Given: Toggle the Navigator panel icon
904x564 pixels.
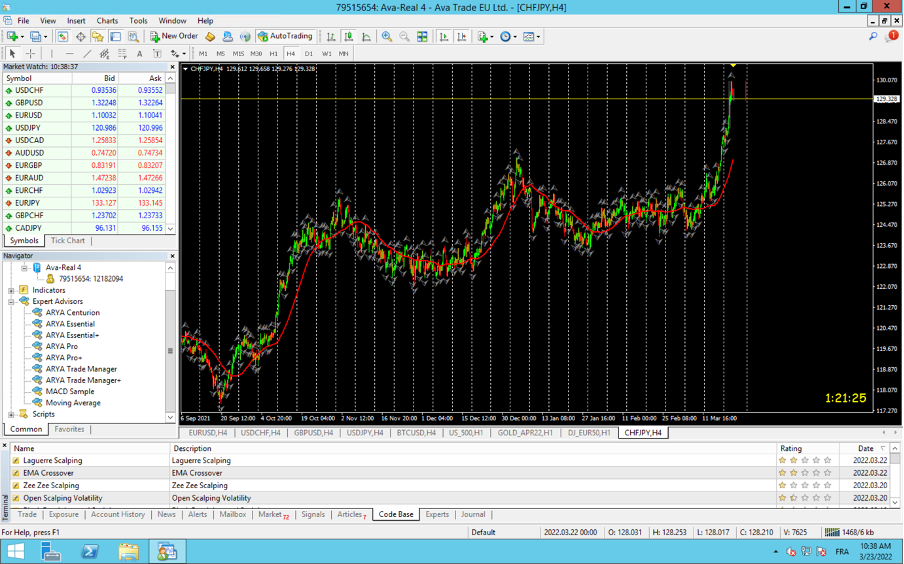Looking at the screenshot, I should [x=98, y=36].
